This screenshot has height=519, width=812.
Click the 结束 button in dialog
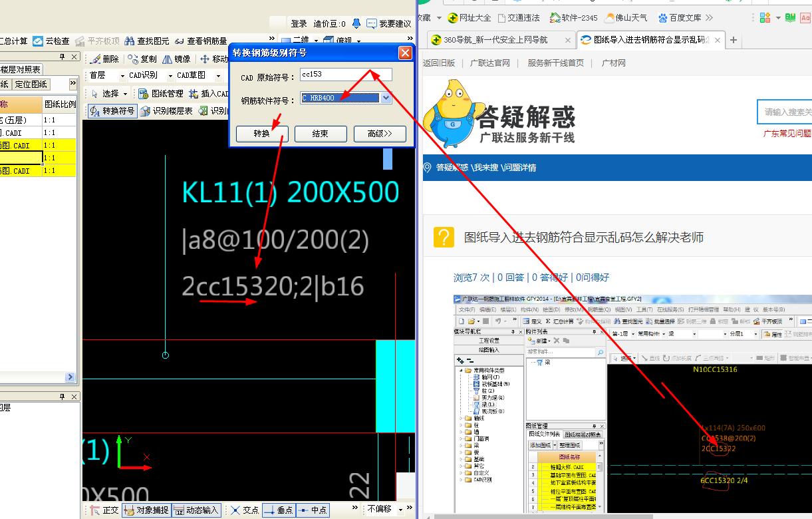[321, 134]
